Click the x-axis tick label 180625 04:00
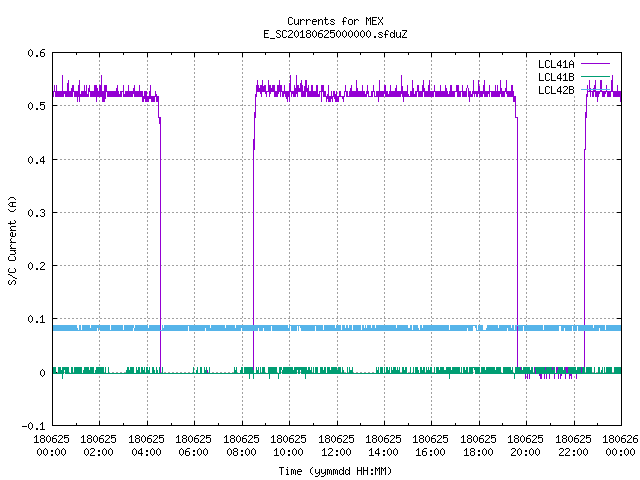Image resolution: width=640 pixels, height=480 pixels. 146,446
